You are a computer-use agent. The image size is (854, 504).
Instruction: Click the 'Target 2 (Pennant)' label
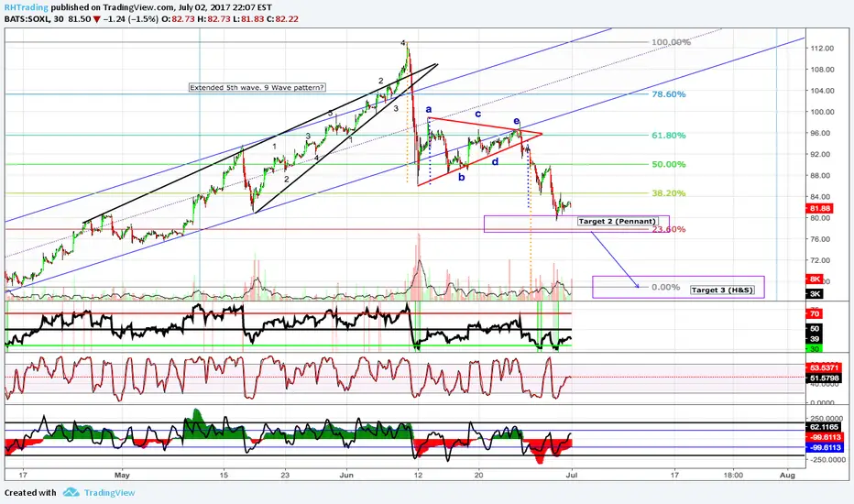click(x=617, y=221)
